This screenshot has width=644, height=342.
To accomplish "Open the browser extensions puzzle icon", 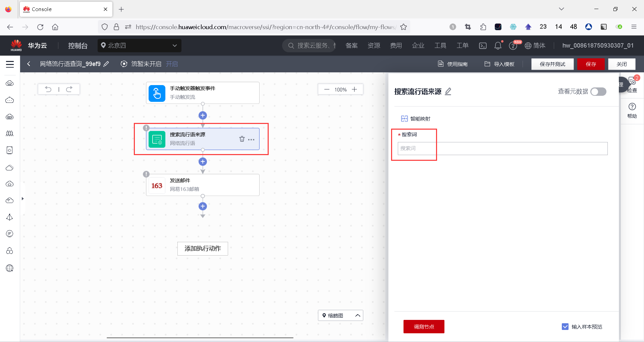I will coord(483,27).
